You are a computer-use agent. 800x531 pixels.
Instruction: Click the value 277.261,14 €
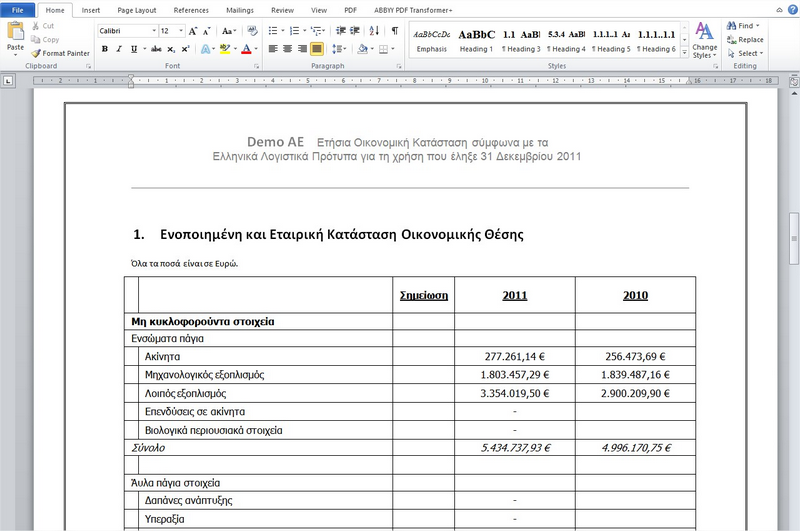(515, 357)
